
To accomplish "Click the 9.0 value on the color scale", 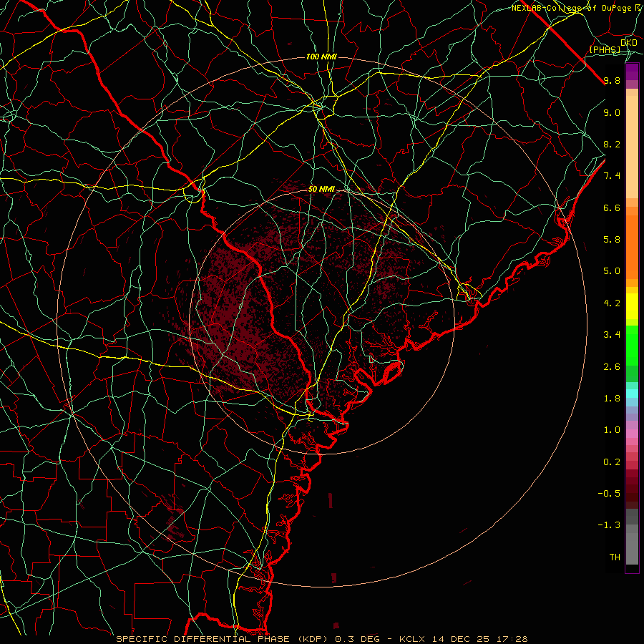I will click(612, 112).
